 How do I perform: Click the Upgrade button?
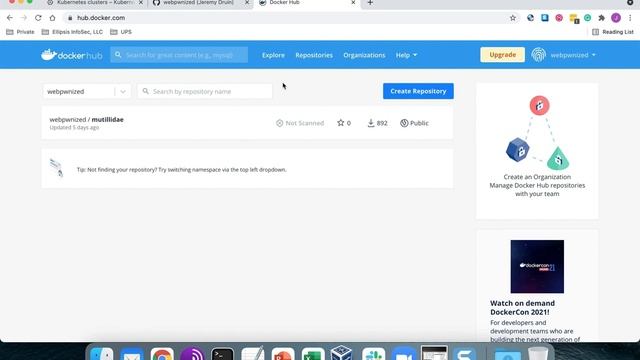502,55
